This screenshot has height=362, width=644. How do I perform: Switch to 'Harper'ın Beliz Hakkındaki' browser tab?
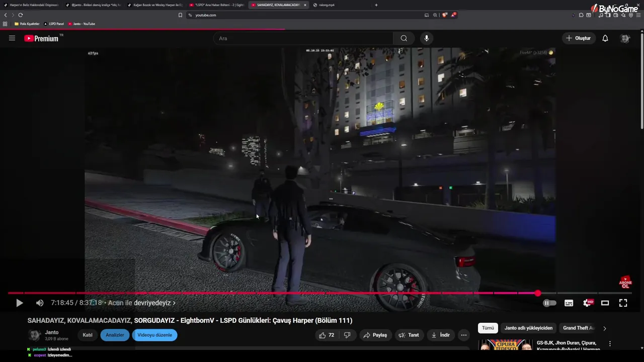pos(31,5)
